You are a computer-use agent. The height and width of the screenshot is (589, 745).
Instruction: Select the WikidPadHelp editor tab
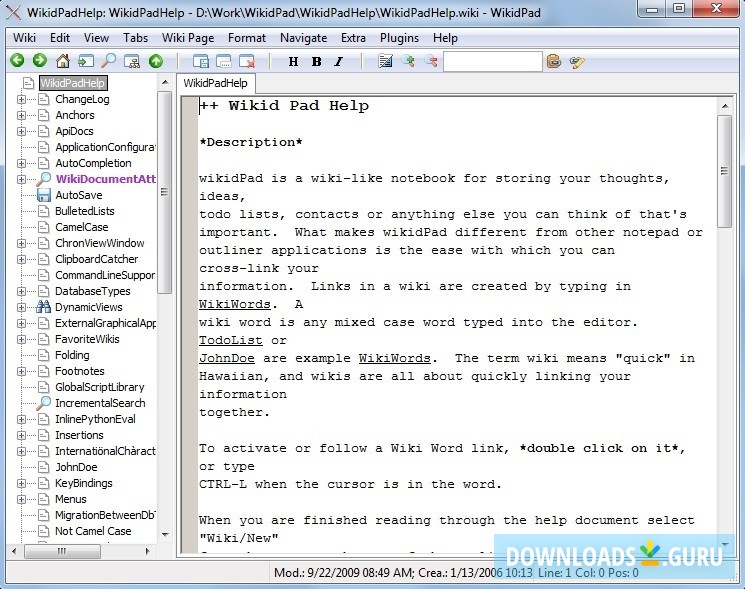click(x=216, y=83)
